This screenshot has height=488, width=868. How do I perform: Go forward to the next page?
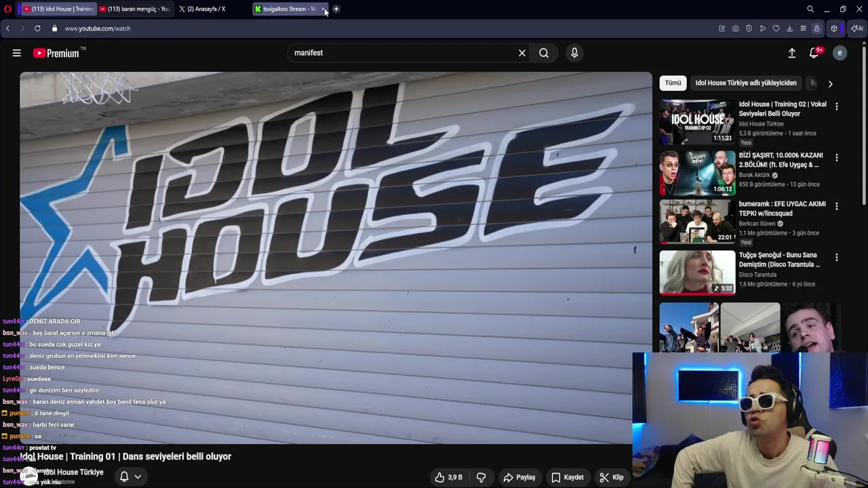[x=22, y=28]
